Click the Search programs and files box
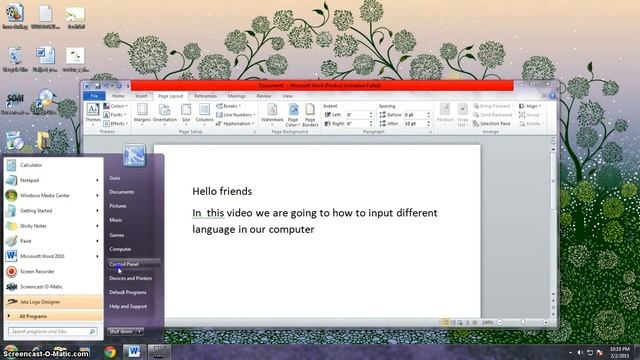 tap(53, 332)
